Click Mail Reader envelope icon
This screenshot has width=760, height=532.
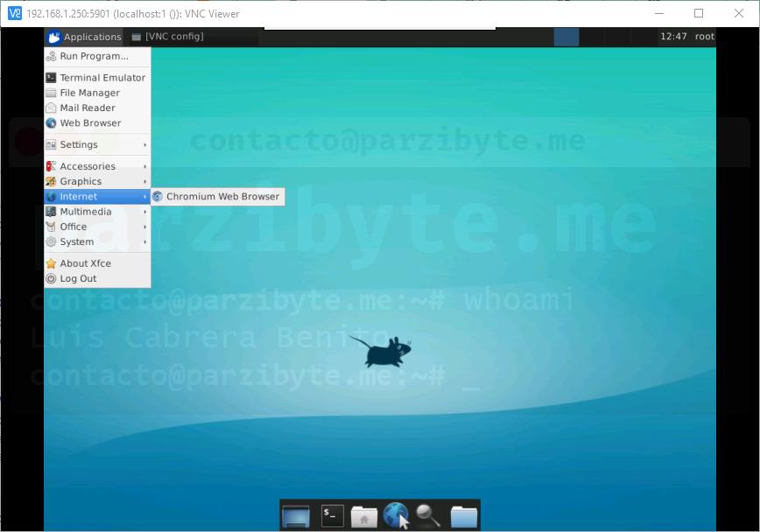[x=51, y=108]
